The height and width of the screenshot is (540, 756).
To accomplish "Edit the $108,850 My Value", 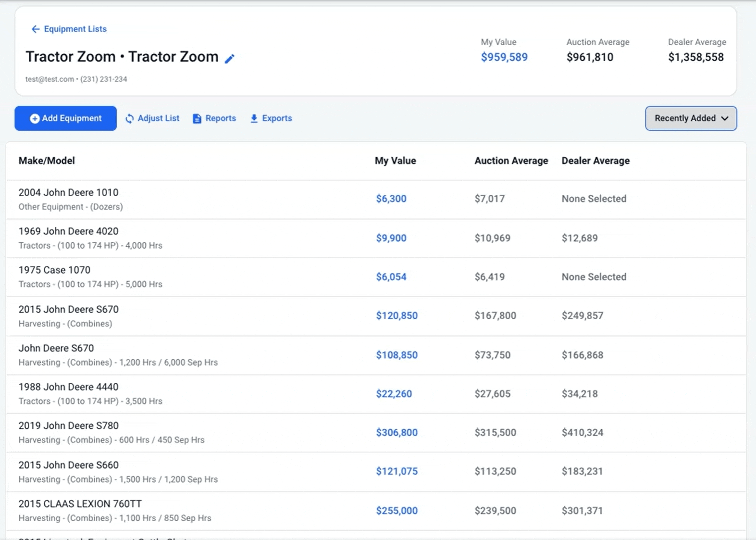I will coord(397,355).
